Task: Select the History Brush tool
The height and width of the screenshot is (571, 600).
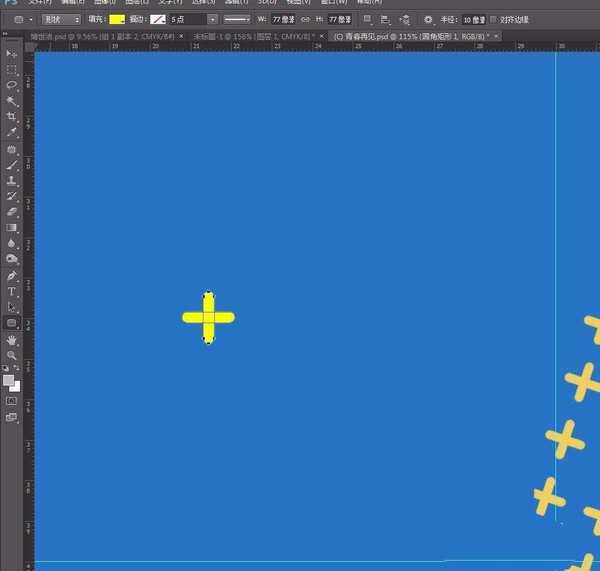Action: [x=11, y=196]
